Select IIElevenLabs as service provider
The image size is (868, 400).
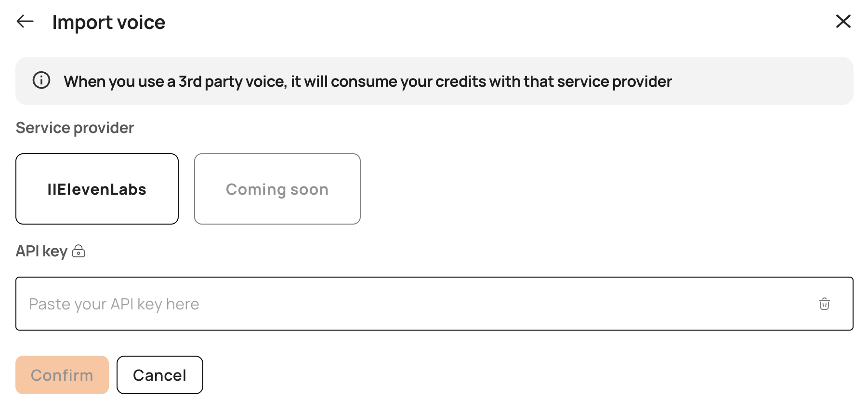(97, 189)
